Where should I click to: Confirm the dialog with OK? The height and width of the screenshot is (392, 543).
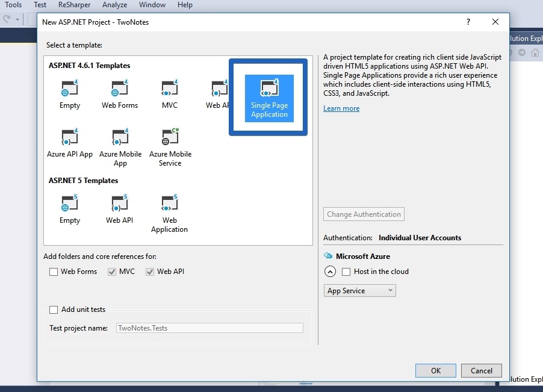[436, 370]
